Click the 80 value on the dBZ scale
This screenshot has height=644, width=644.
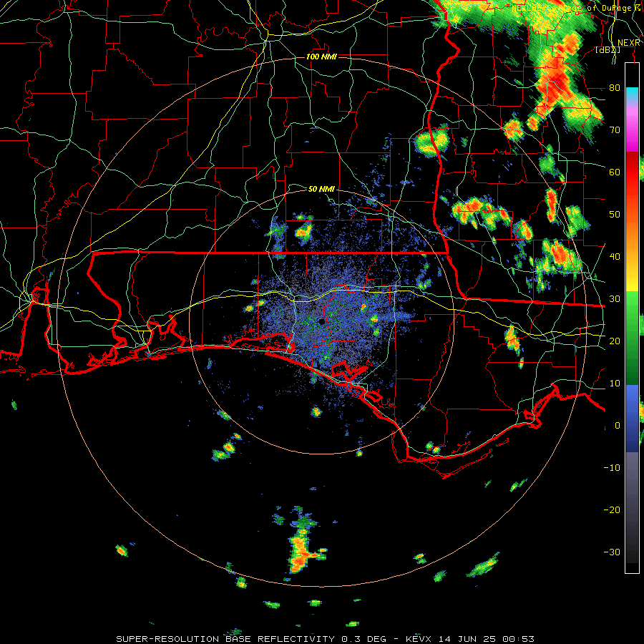[x=615, y=88]
